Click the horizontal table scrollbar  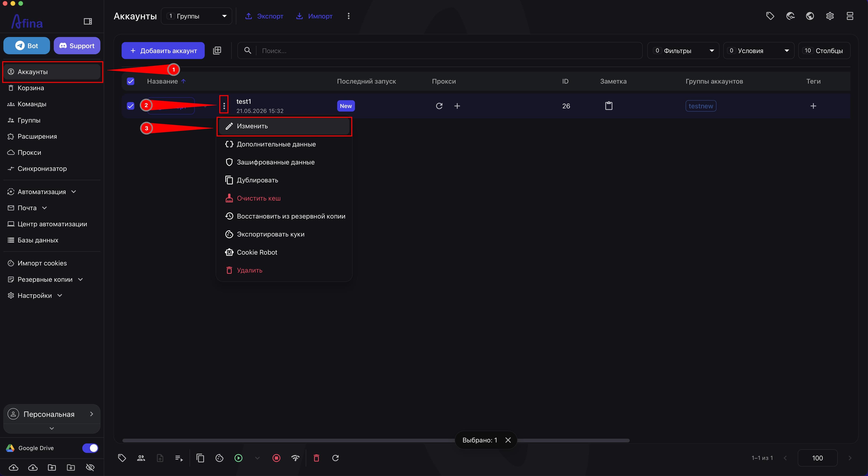coord(376,441)
